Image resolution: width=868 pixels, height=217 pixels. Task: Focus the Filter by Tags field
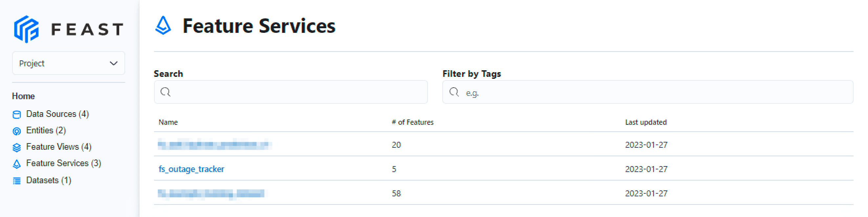[654, 92]
